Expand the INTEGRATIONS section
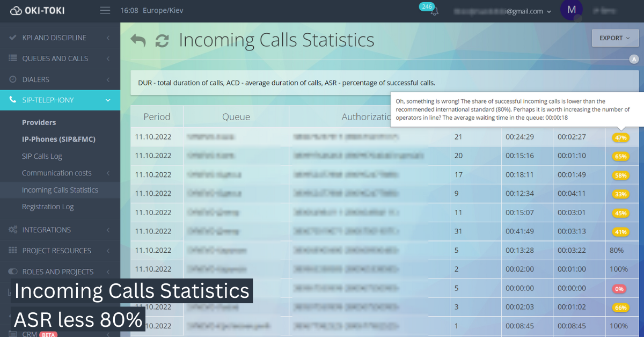Image resolution: width=644 pixels, height=337 pixels. (x=108, y=230)
